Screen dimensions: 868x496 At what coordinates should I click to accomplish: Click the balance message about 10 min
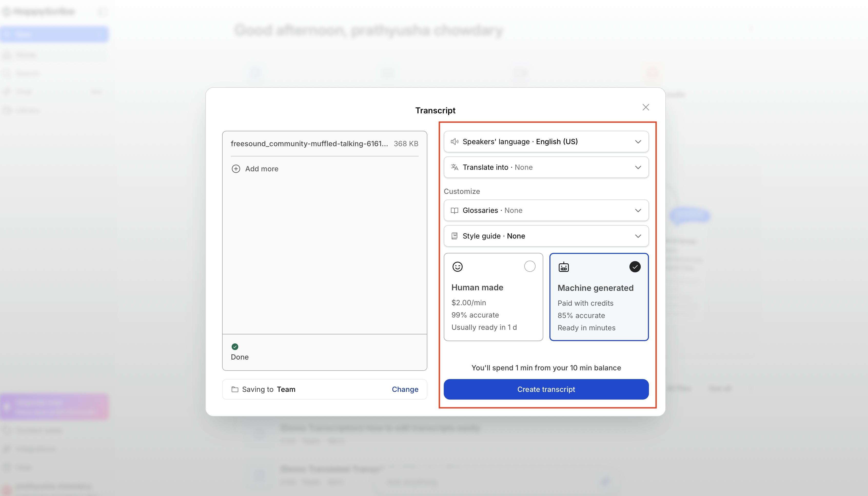pyautogui.click(x=546, y=368)
